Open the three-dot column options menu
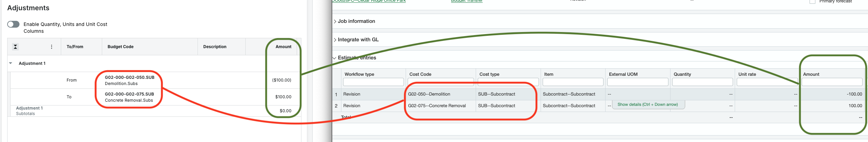 click(x=52, y=47)
